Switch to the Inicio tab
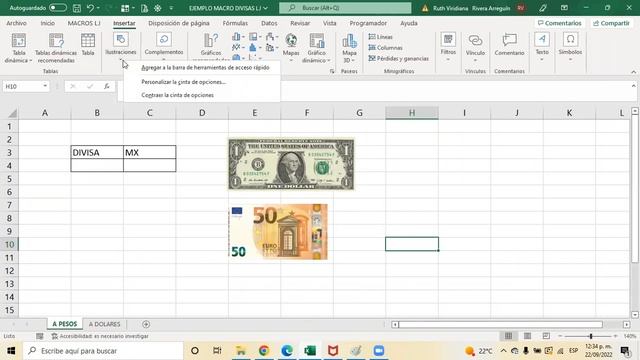Viewport: 640px width, 360px height. tap(47, 23)
